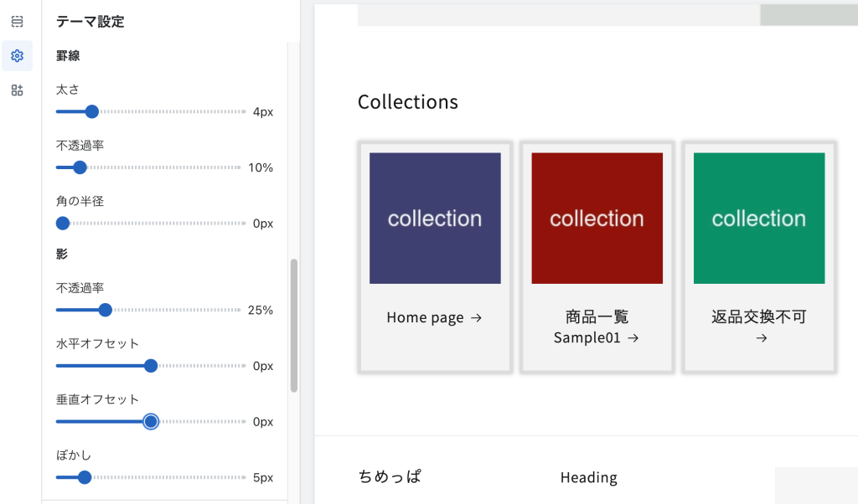
Task: Click the 垂直オフセット slider handle
Action: coord(151,421)
